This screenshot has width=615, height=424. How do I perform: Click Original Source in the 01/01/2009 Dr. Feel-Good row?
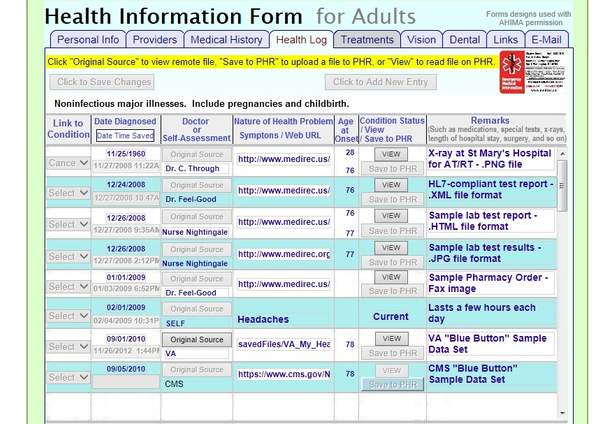(197, 279)
